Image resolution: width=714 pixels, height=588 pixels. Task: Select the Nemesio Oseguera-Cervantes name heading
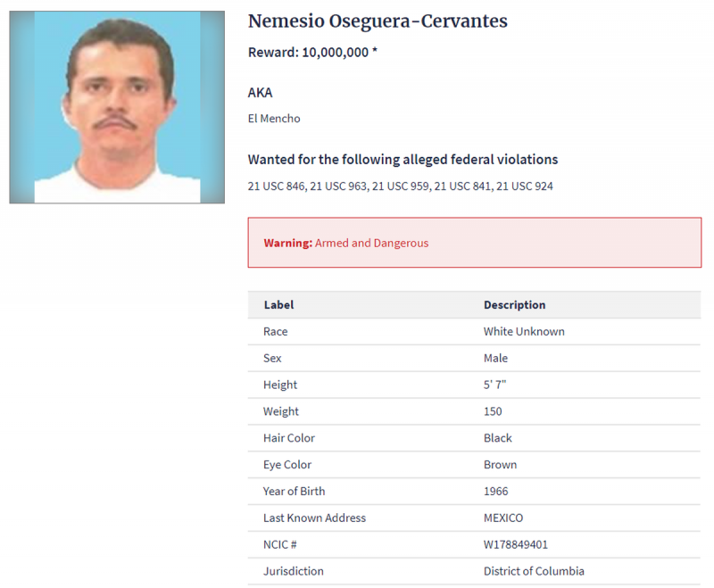(x=378, y=21)
